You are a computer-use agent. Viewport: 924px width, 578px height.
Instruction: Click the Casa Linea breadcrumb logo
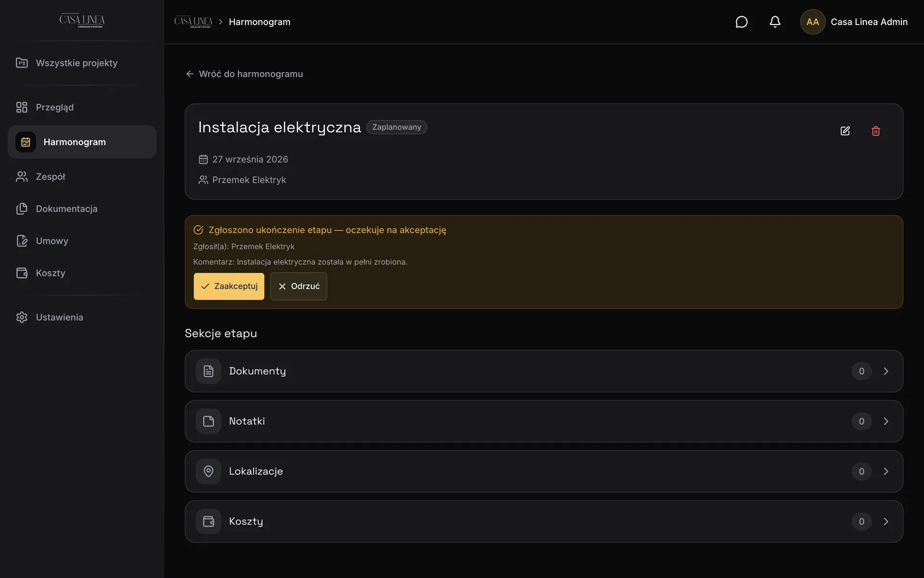tap(193, 22)
